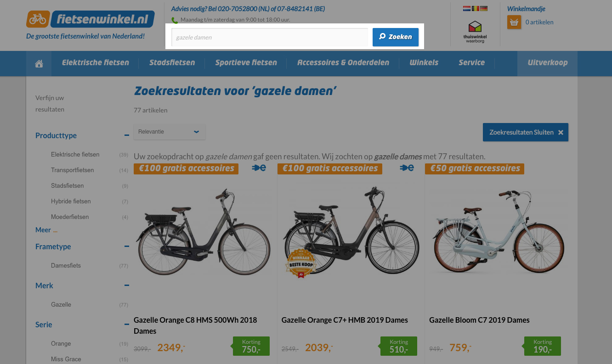This screenshot has height=364, width=612.
Task: Open the Stadsfietsen menu
Action: tap(172, 63)
